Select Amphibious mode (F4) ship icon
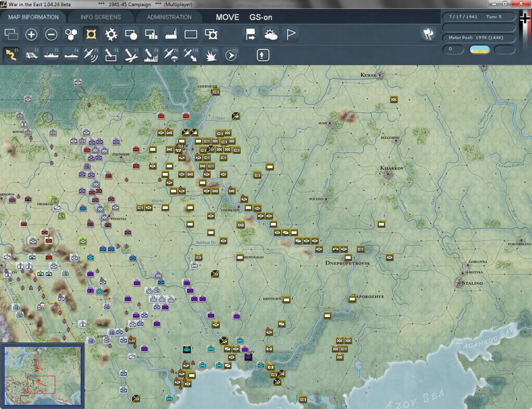Screen dimensions: 532x409 (71, 55)
